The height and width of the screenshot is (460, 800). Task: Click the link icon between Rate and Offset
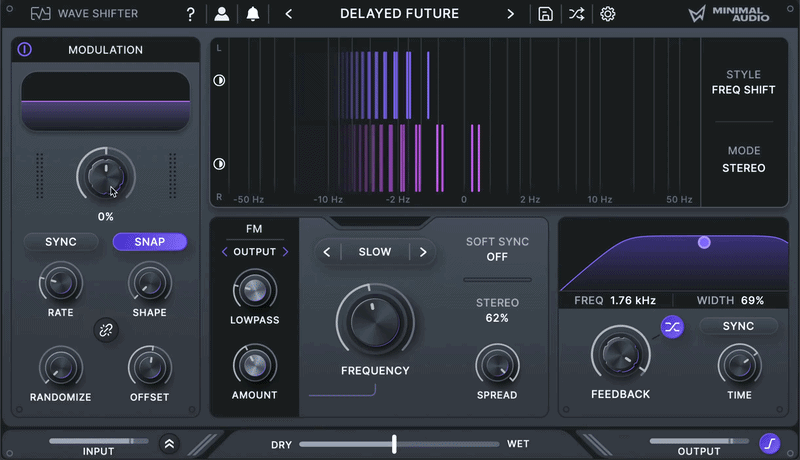coord(106,330)
